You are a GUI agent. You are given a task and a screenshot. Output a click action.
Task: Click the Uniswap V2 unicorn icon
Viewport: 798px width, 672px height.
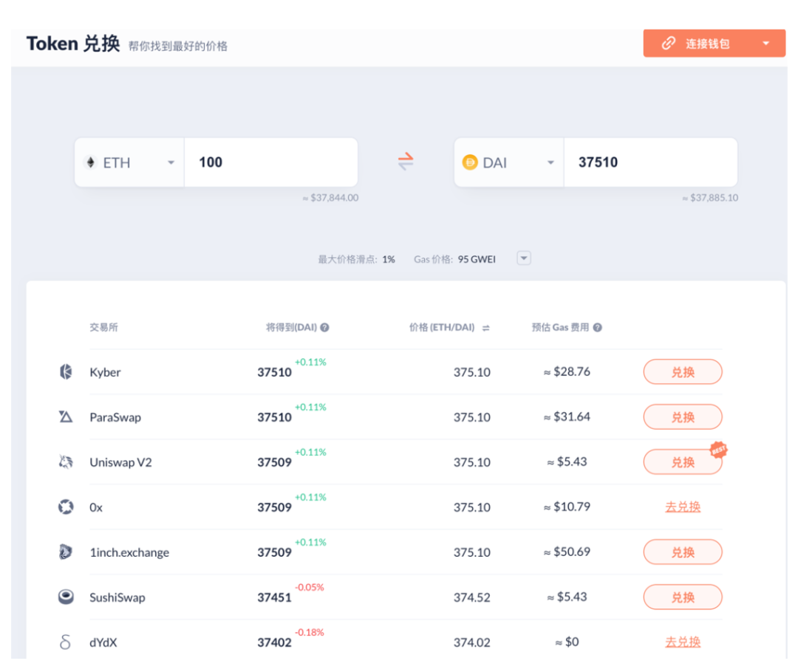[66, 462]
